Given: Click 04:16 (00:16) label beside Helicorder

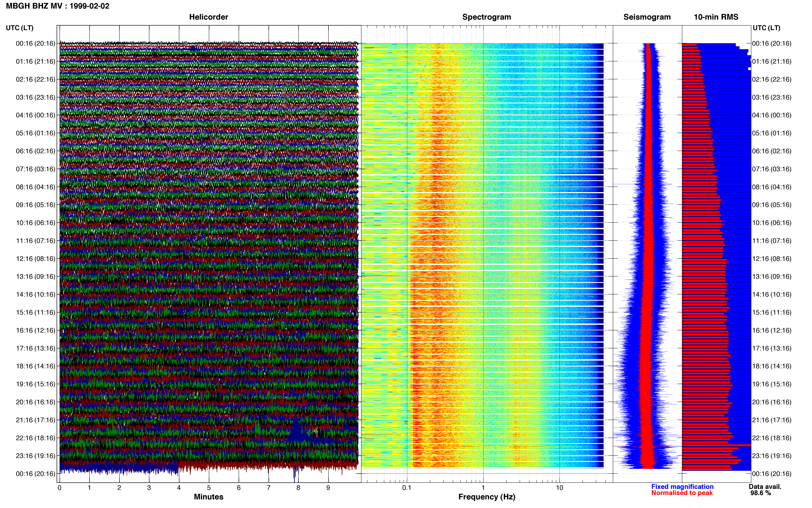Looking at the screenshot, I should pyautogui.click(x=35, y=115).
